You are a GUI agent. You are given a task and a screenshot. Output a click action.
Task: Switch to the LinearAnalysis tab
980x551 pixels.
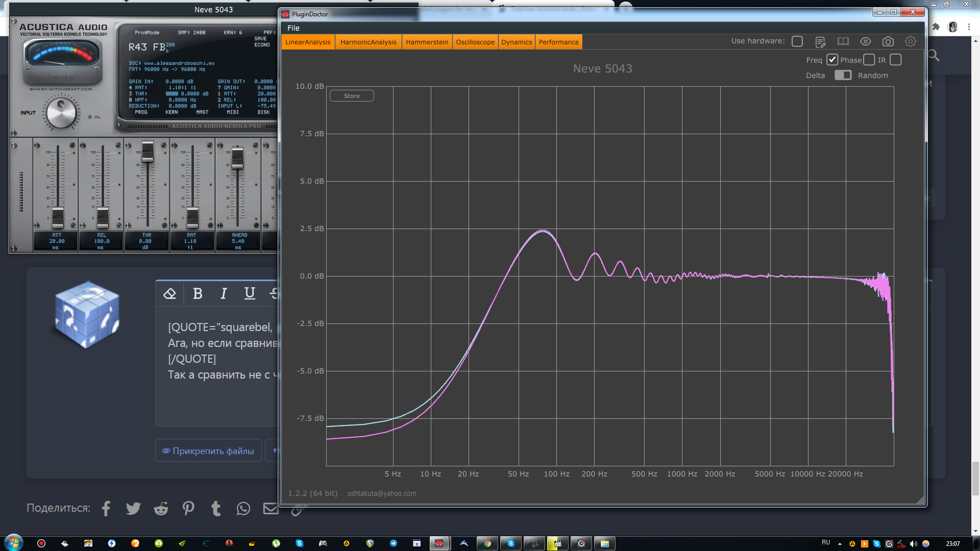pyautogui.click(x=308, y=42)
